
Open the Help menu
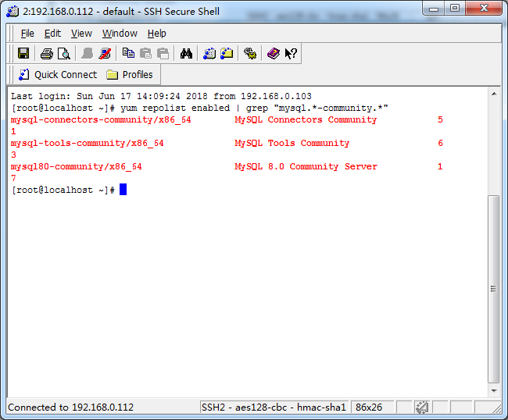[157, 34]
